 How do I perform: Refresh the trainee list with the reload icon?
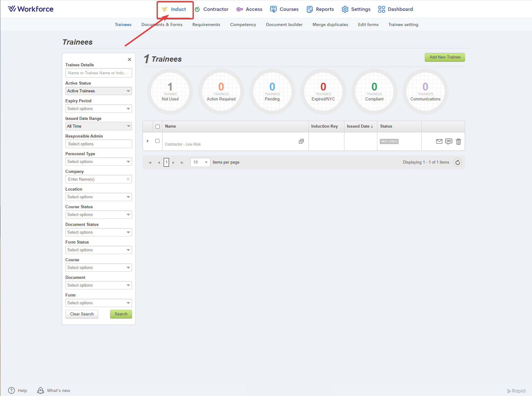458,162
